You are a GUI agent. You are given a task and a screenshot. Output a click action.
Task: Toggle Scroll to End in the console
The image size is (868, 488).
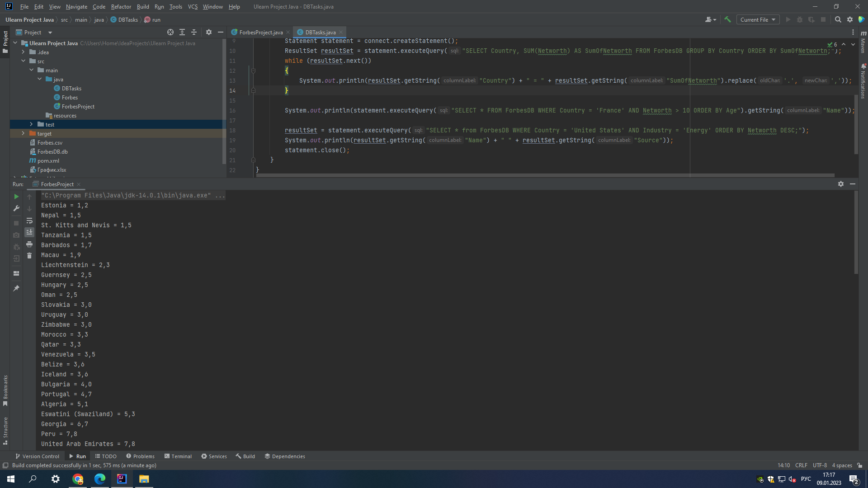(x=29, y=233)
